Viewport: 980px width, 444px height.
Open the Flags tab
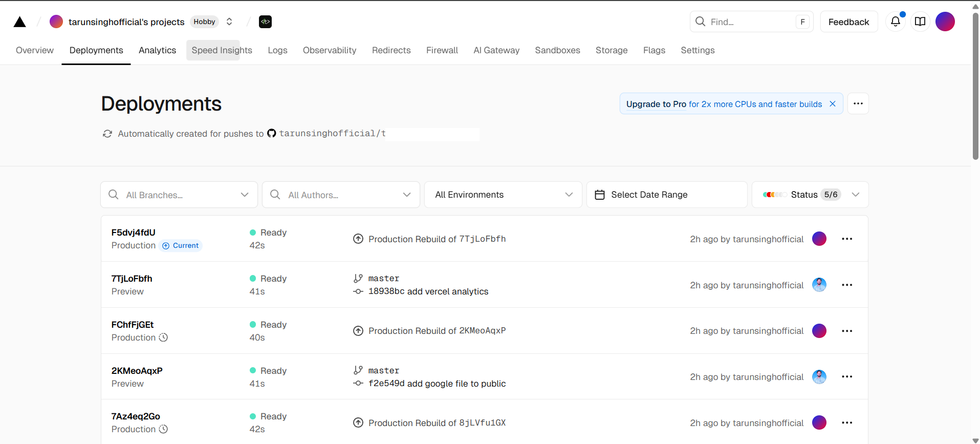[654, 50]
